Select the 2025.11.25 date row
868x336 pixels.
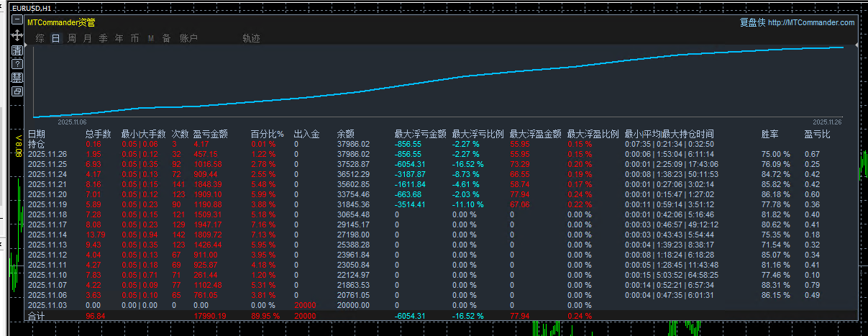47,164
